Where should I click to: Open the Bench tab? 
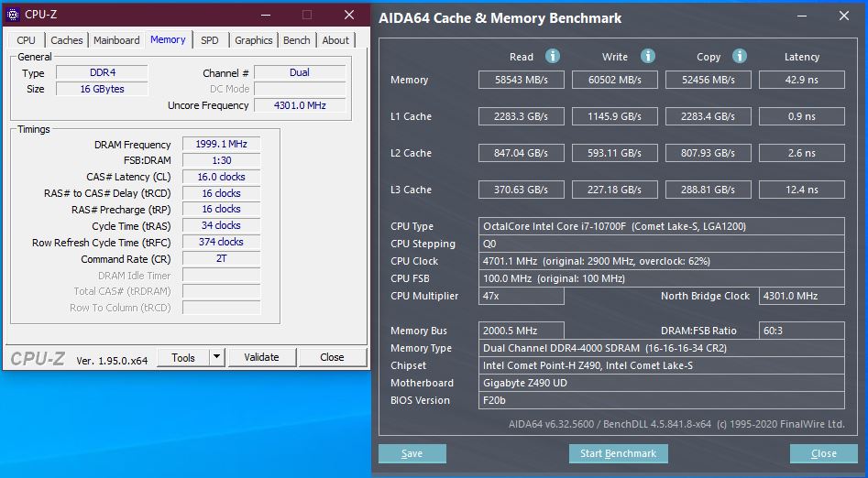pos(296,40)
